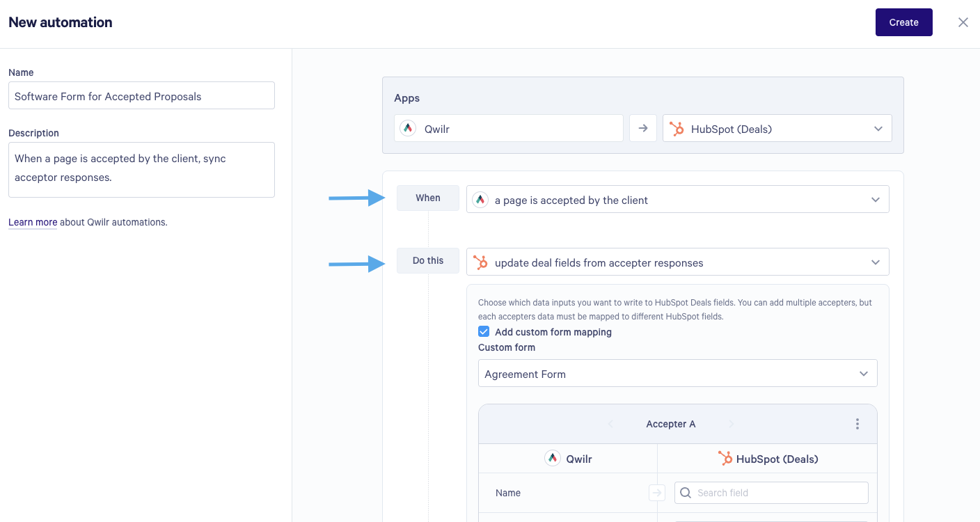This screenshot has width=980, height=522.
Task: Click the HubSpot icon in the Do this action
Action: click(480, 262)
